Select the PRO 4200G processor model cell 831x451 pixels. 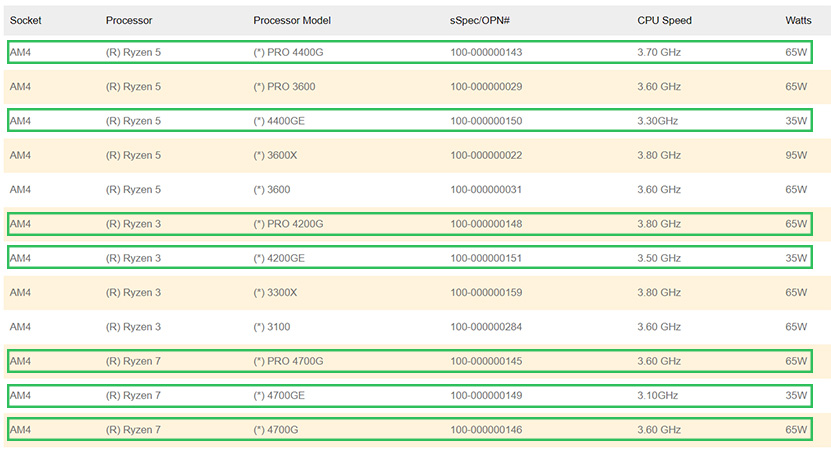click(x=288, y=224)
